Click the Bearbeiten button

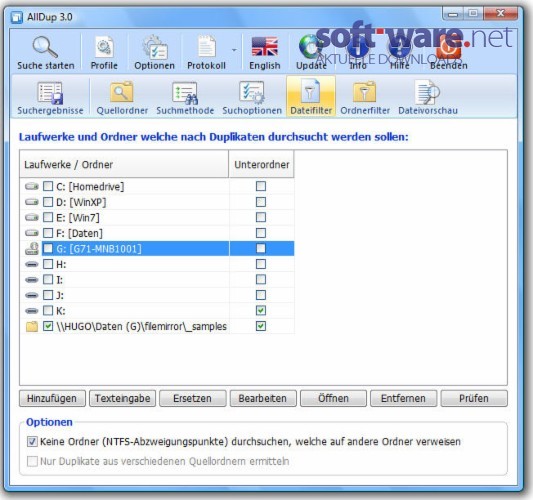click(263, 398)
